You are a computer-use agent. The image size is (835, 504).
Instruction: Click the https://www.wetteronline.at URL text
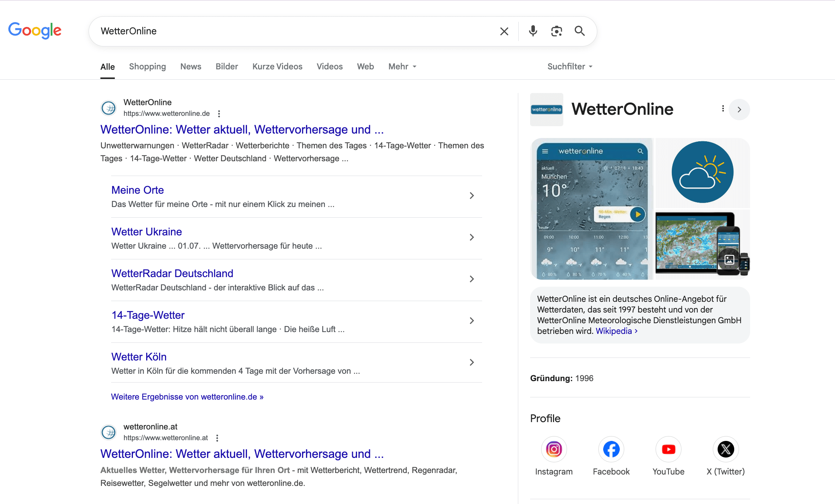point(166,438)
